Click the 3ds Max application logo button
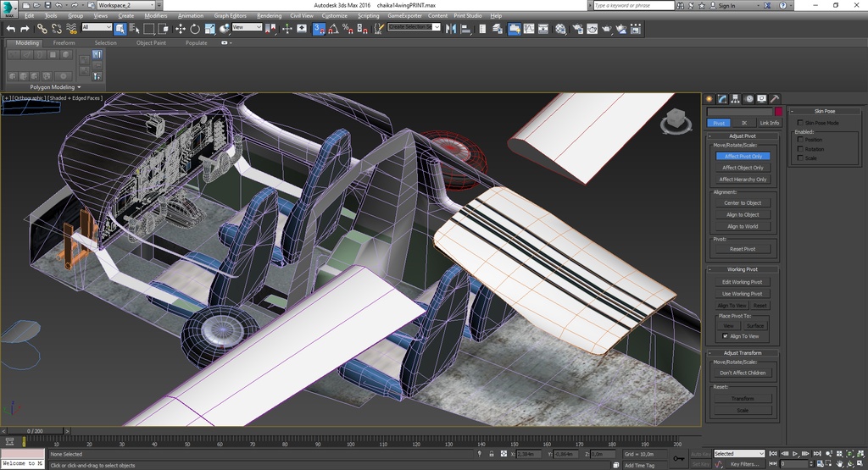The width and height of the screenshot is (868, 470). click(8, 8)
